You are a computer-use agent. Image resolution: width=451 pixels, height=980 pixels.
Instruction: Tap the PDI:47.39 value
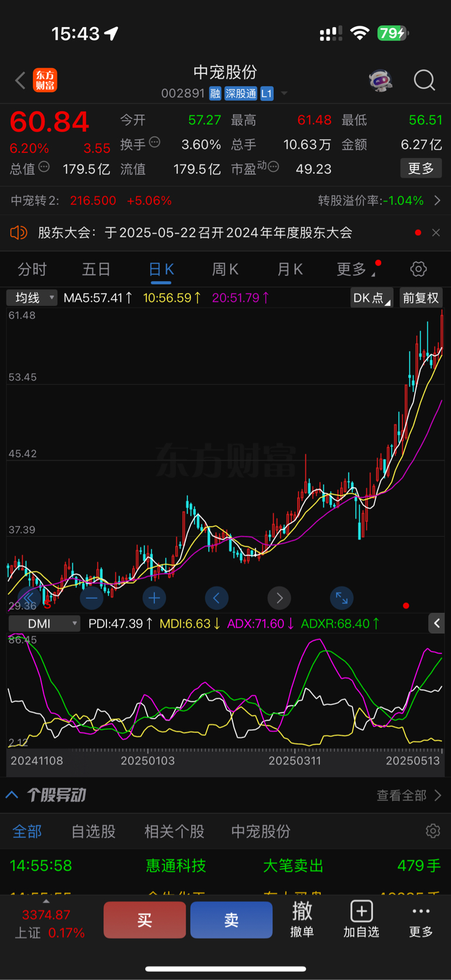[x=120, y=624]
